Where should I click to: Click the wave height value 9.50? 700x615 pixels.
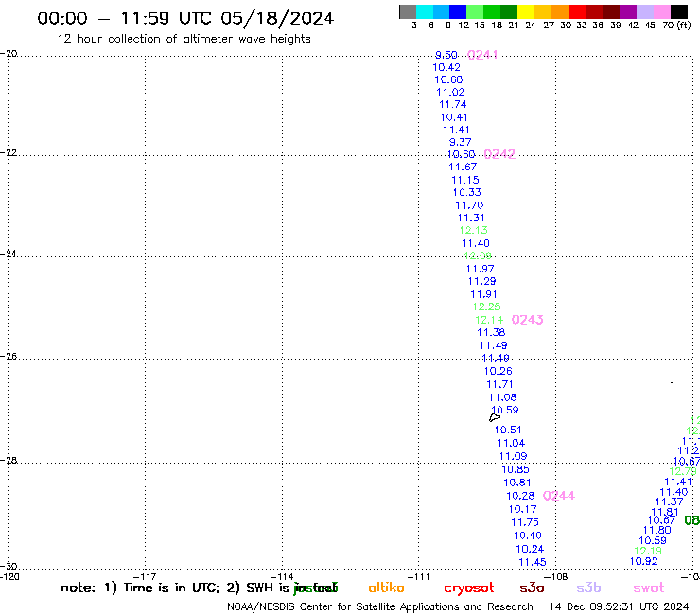point(446,55)
